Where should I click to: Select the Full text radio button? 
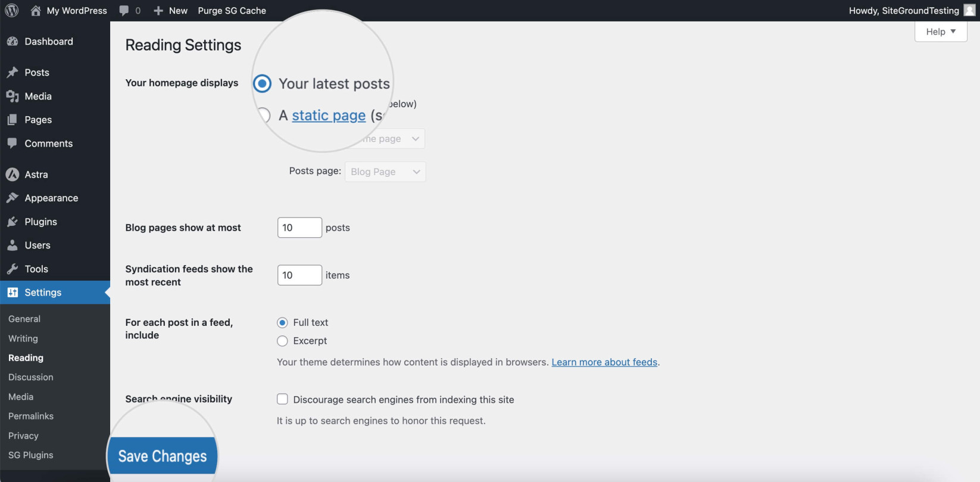282,322
